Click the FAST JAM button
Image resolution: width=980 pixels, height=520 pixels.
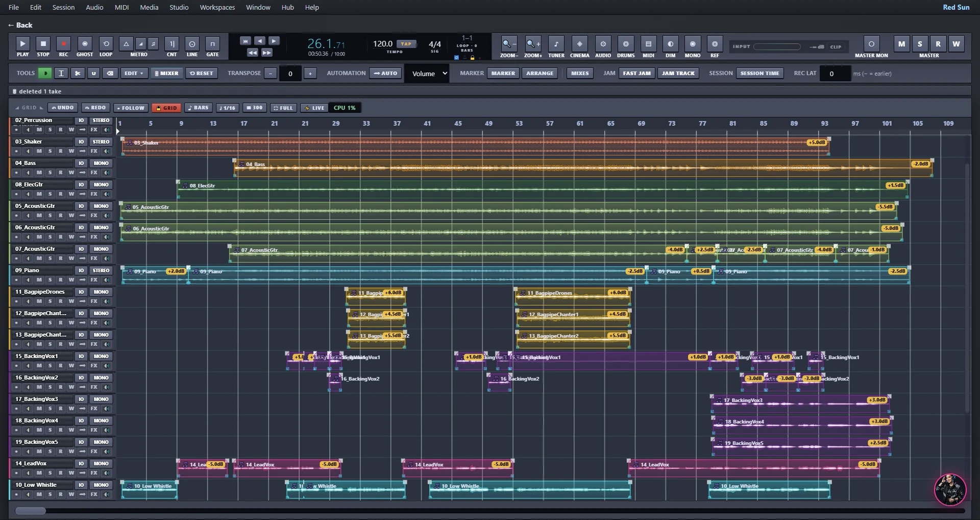tap(636, 73)
